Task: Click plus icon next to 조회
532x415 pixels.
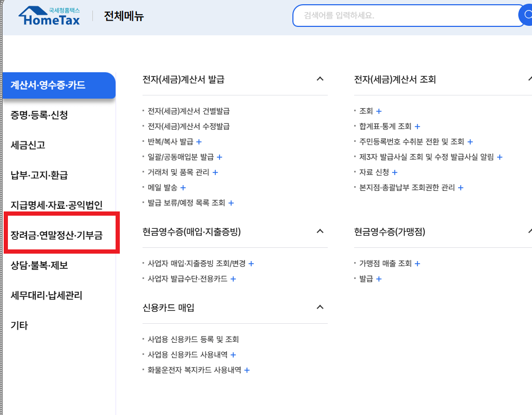Action: (x=379, y=111)
